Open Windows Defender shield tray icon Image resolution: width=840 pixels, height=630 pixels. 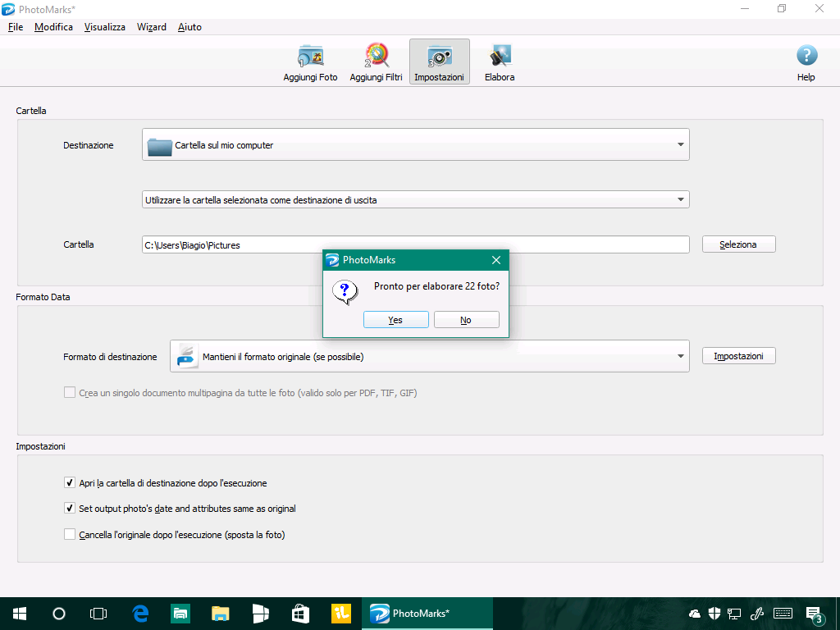[x=714, y=614]
